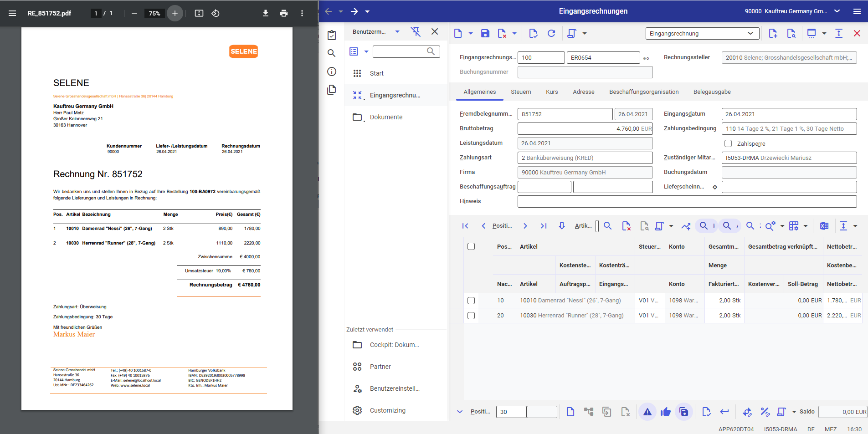Screen dimensions: 868x434
Task: Open the Beschaffungsorganisation tab
Action: tap(644, 92)
